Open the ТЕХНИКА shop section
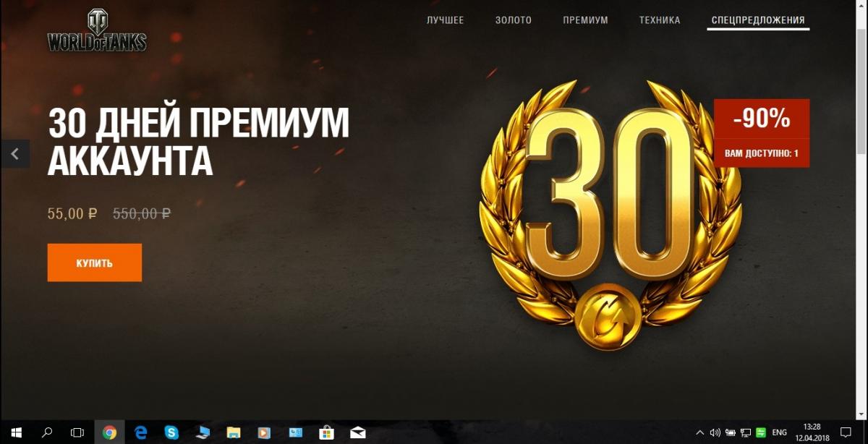The image size is (868, 444). (x=660, y=20)
